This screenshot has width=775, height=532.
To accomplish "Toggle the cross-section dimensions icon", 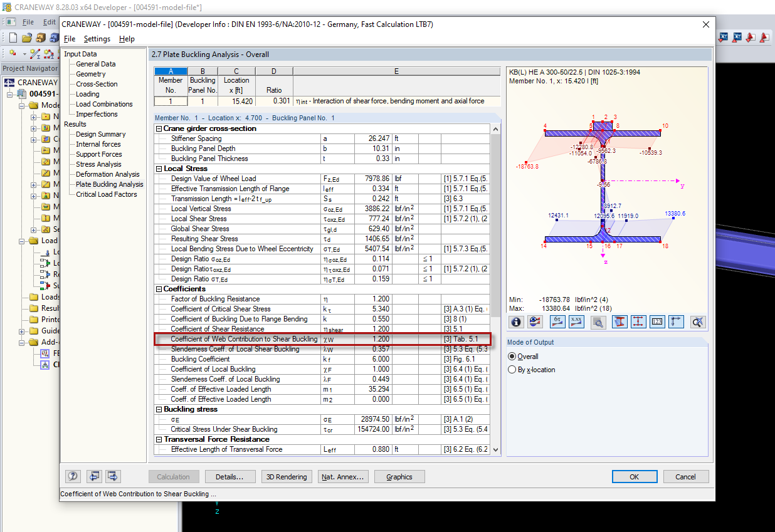I will click(x=638, y=321).
